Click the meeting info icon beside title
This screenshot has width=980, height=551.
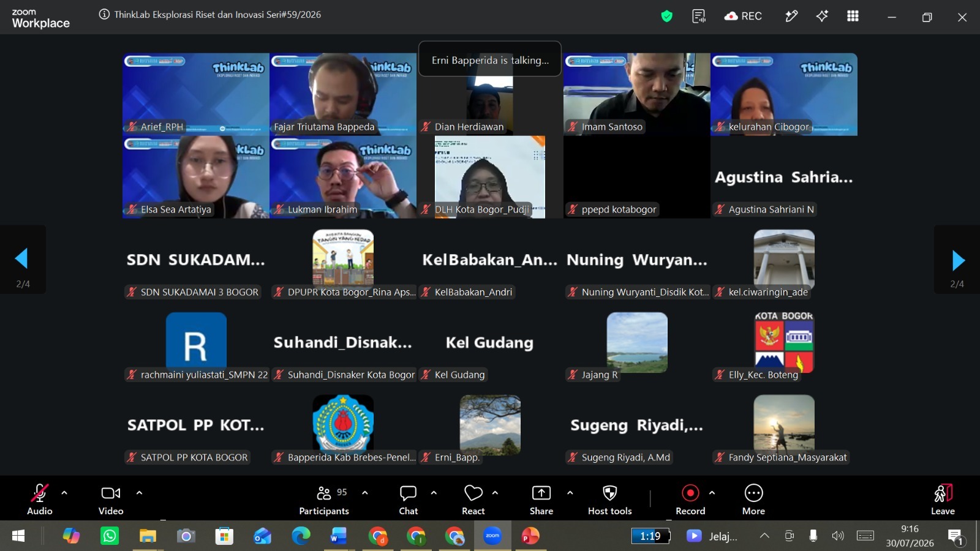coord(104,15)
